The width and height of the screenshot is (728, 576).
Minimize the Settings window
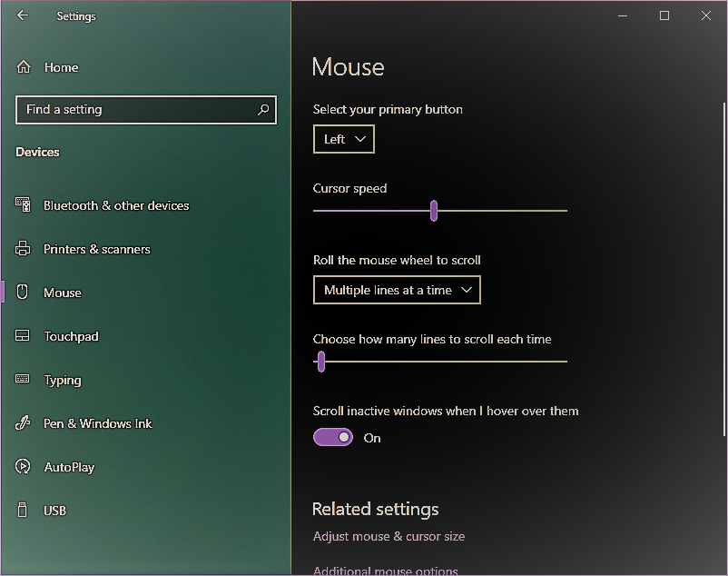(x=623, y=15)
